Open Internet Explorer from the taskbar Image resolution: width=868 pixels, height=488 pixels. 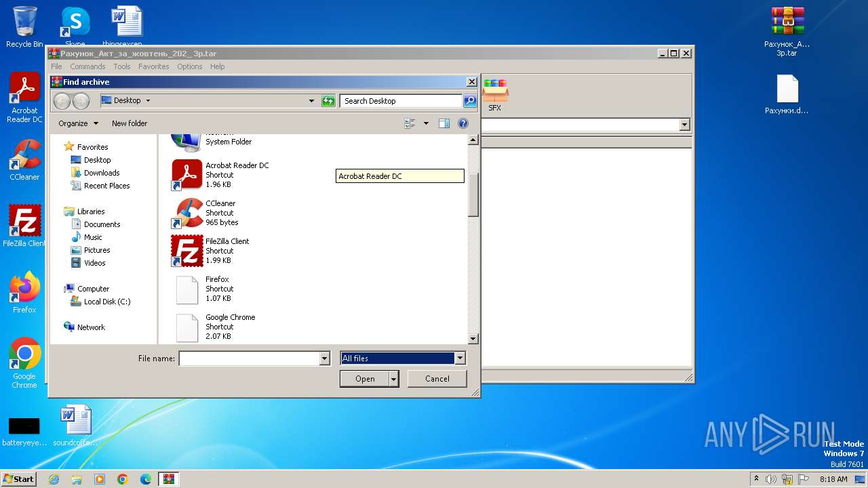[54, 479]
